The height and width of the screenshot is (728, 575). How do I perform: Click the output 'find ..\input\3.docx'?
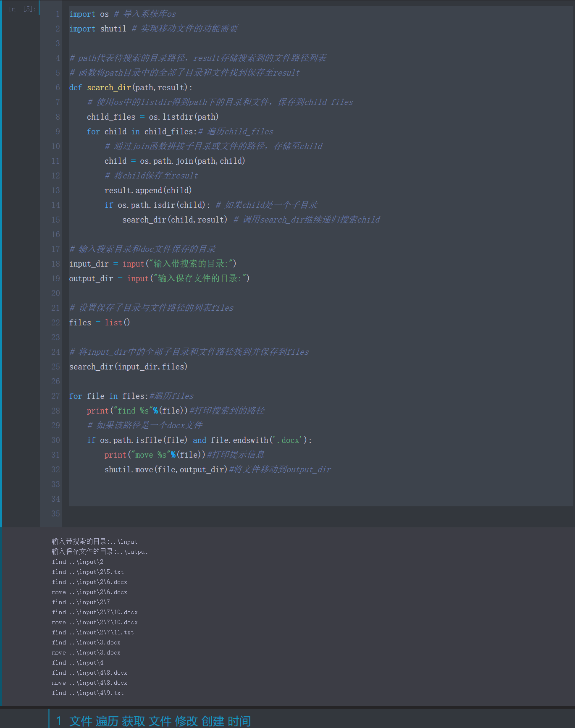pyautogui.click(x=86, y=642)
